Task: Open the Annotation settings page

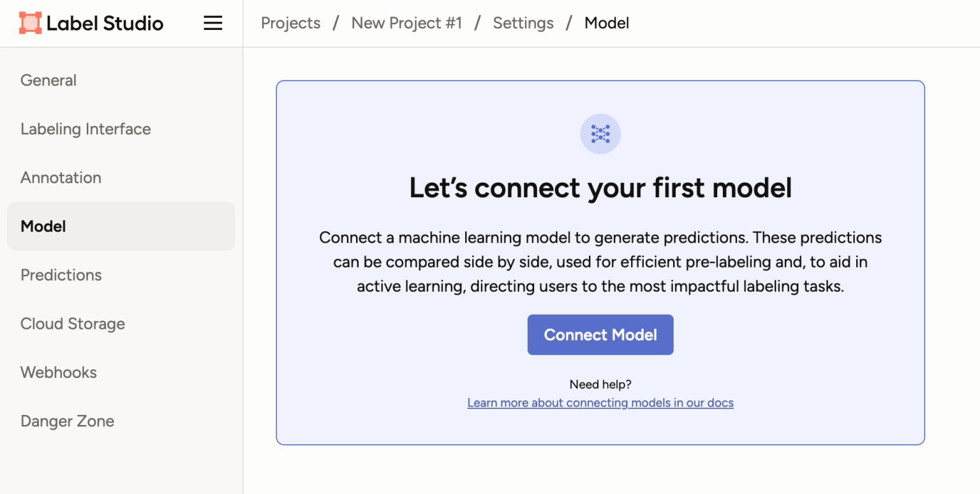Action: coord(61,177)
